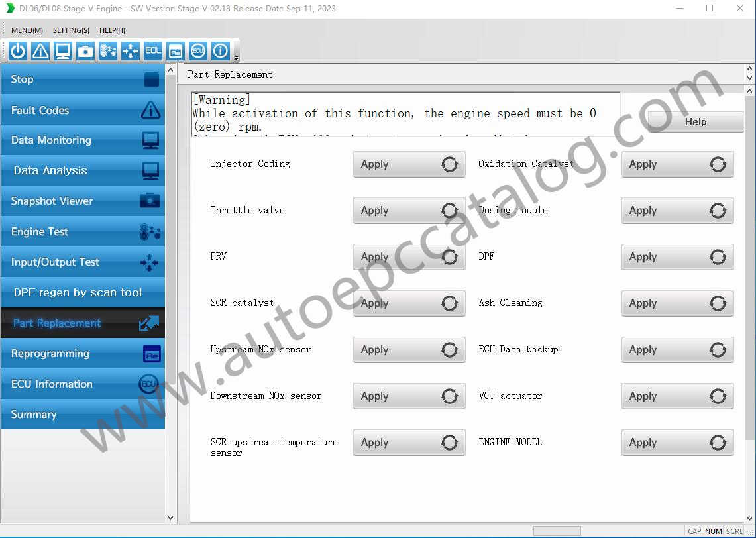Apply the DPF part replacement
Image resolution: width=756 pixels, height=538 pixels.
(677, 257)
